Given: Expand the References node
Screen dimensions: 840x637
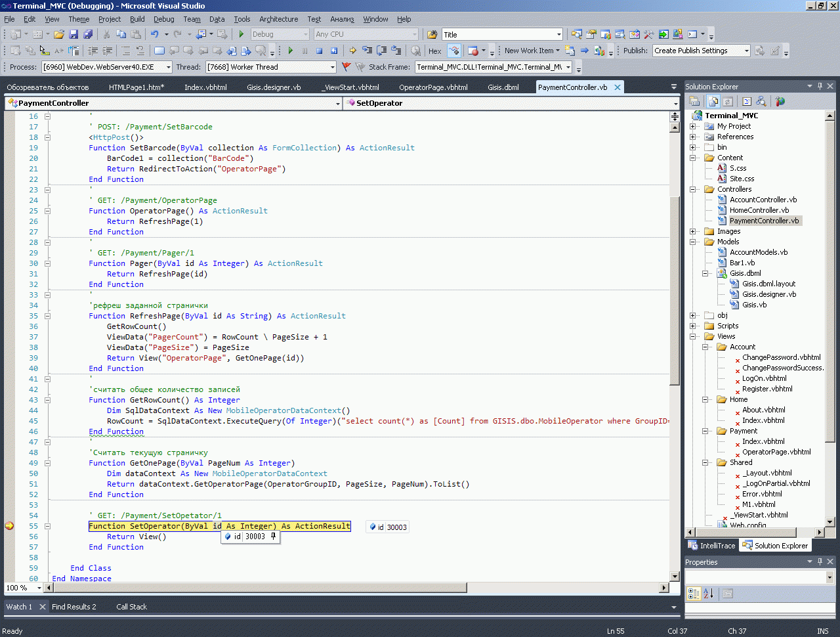Looking at the screenshot, I should pos(693,137).
